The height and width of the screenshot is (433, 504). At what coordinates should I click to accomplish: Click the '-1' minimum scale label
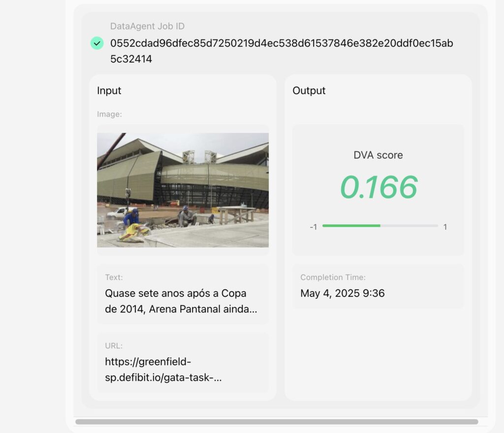tap(313, 227)
